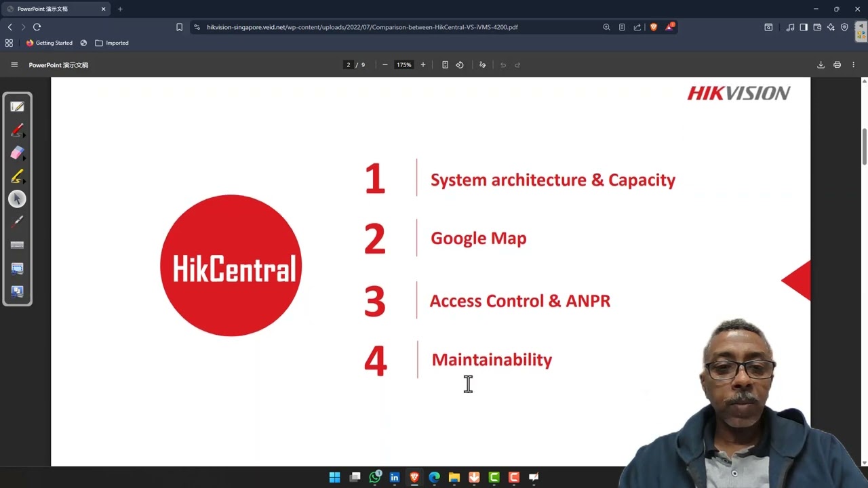The width and height of the screenshot is (868, 488).
Task: Click the vertical page scrollbar thumb
Action: pos(865,146)
